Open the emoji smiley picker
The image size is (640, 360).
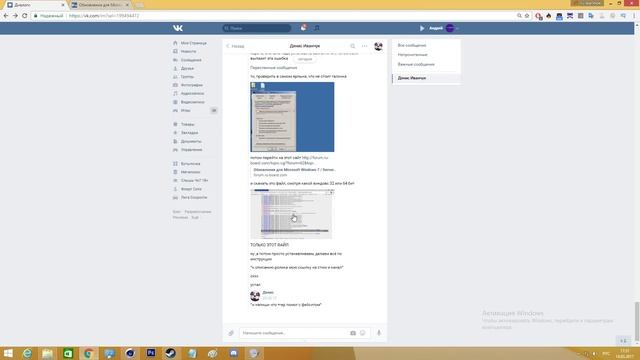pyautogui.click(x=362, y=333)
